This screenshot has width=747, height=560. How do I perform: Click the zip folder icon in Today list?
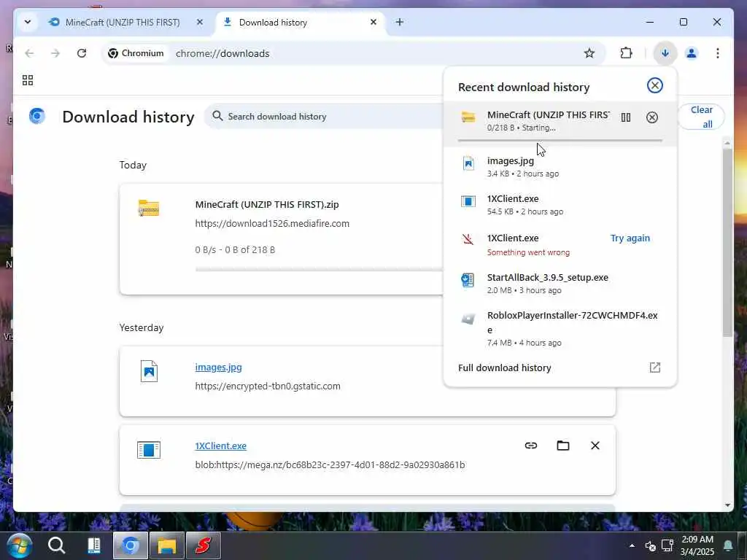click(149, 208)
